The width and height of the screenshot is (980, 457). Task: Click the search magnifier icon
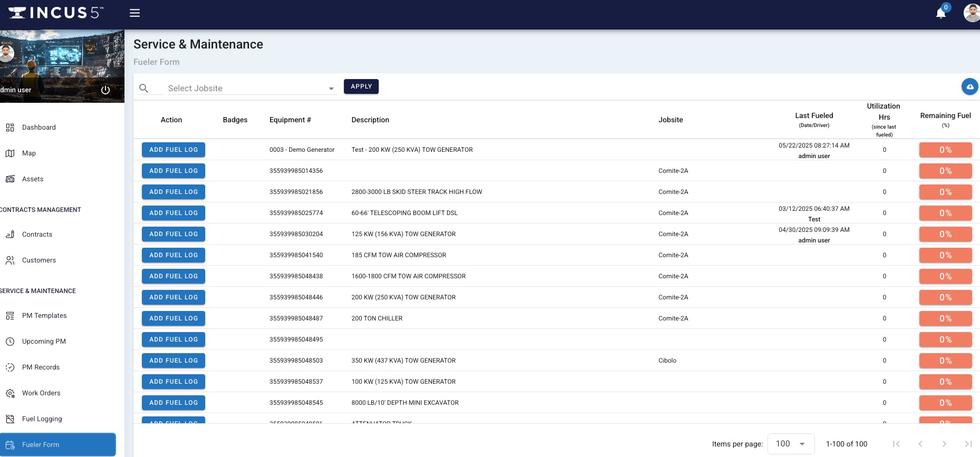point(143,88)
